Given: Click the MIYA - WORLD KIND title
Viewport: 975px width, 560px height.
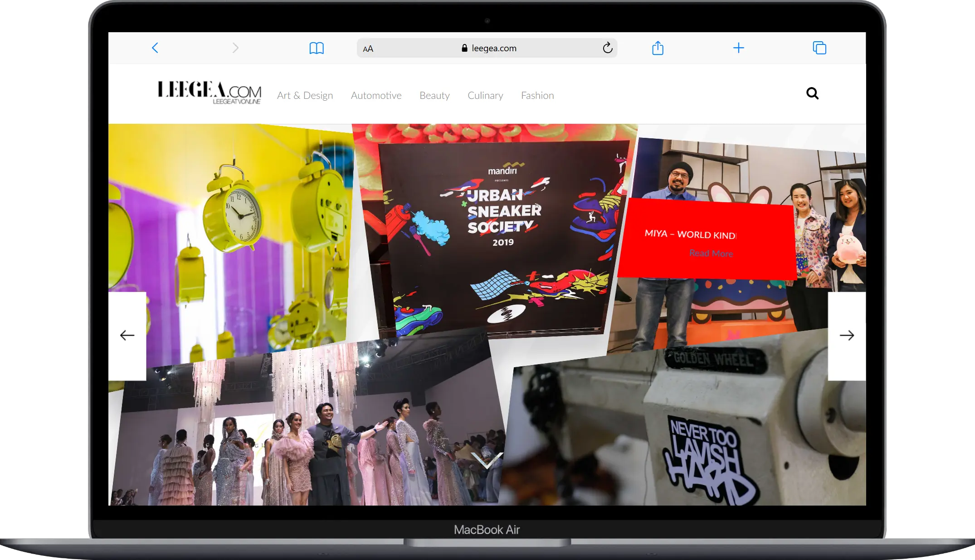Looking at the screenshot, I should click(690, 234).
